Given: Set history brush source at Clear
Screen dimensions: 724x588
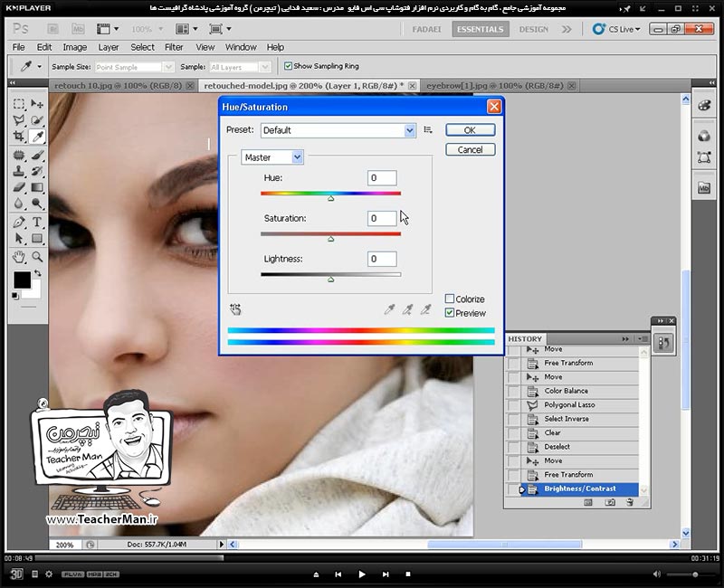Looking at the screenshot, I should coord(512,433).
